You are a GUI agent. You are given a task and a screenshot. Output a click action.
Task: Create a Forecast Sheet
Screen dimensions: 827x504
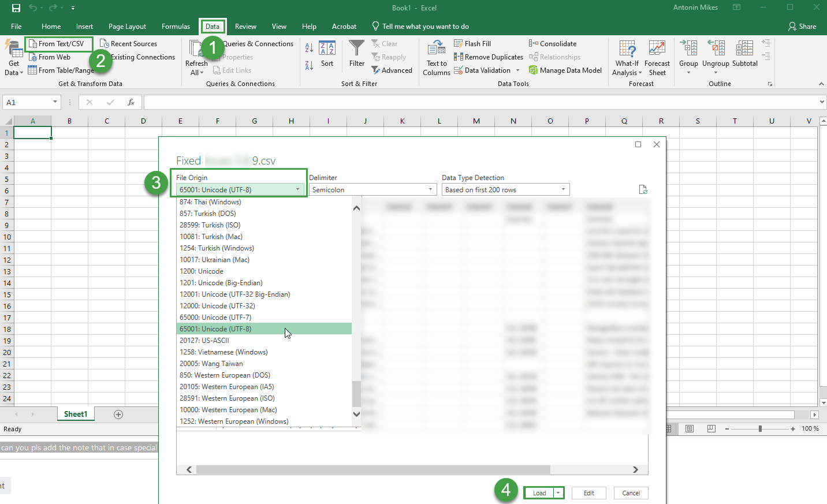click(x=657, y=56)
